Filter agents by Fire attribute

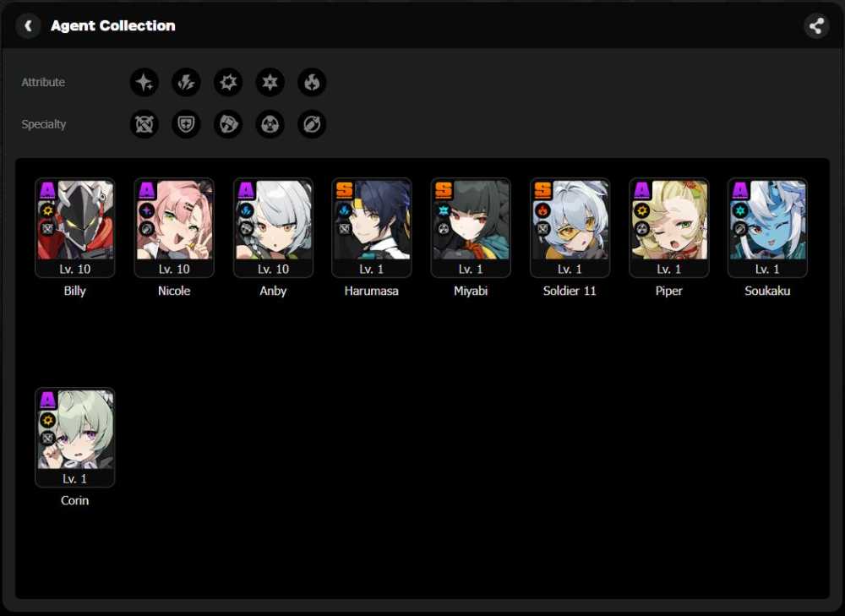[x=312, y=83]
